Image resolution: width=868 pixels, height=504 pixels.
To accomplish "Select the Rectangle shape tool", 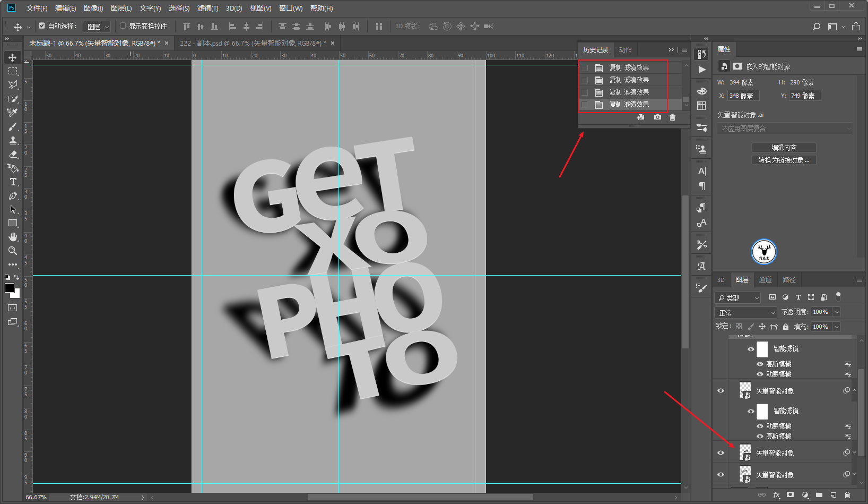I will click(x=13, y=223).
